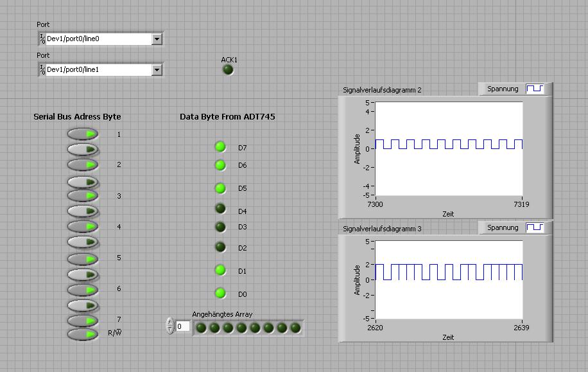Toggle address bit switch labeled 2
The image size is (588, 372).
pos(83,164)
